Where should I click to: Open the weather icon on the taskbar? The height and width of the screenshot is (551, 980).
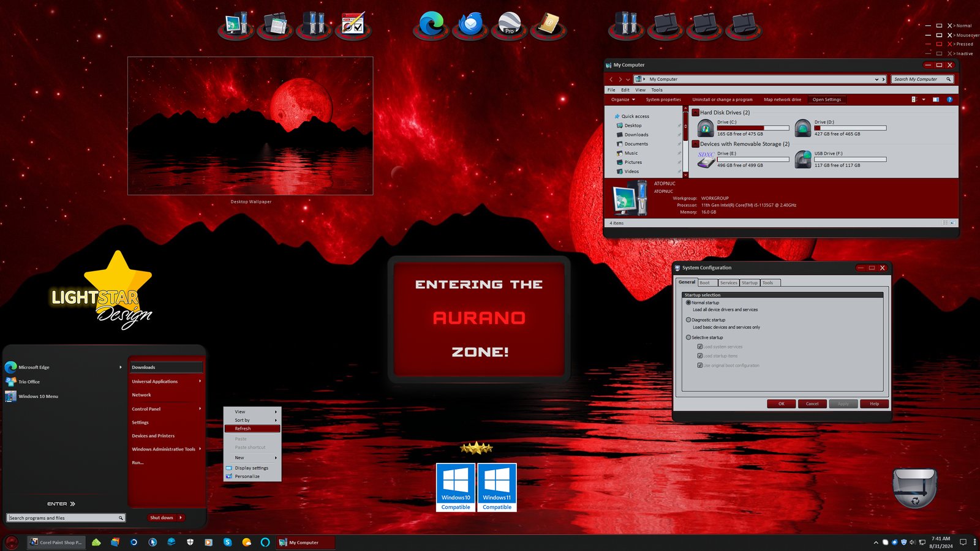tap(246, 542)
